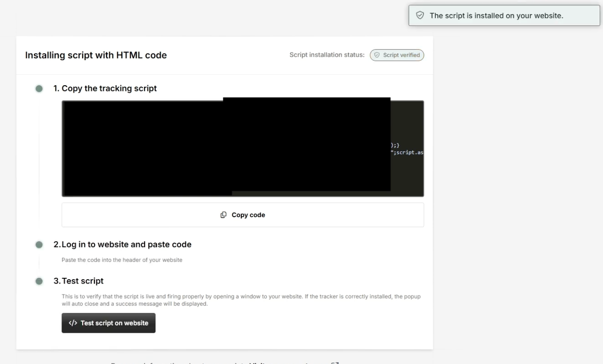Screen dimensions: 603x364
Task: Click the "Script installation status:" label
Action: pos(327,55)
